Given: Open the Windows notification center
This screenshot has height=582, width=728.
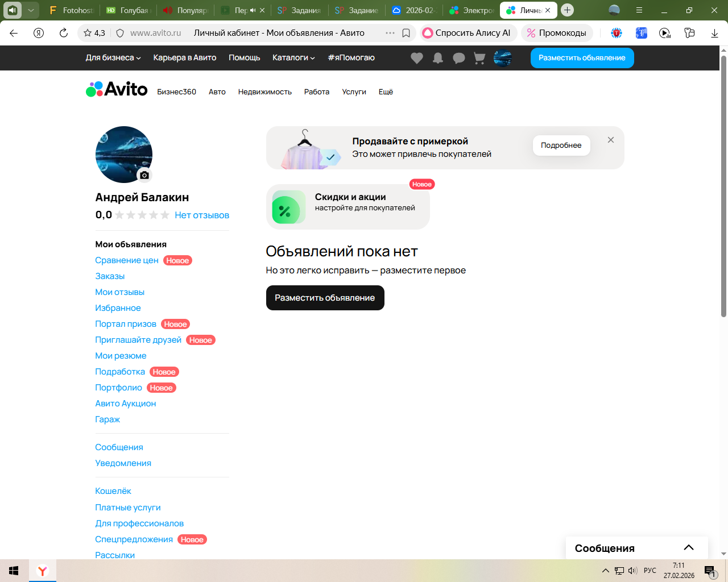Looking at the screenshot, I should coord(710,571).
